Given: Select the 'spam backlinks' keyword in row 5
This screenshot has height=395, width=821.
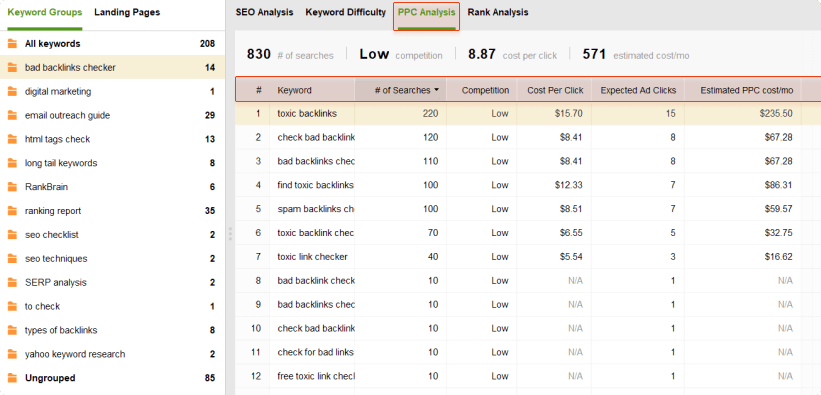Looking at the screenshot, I should [316, 209].
